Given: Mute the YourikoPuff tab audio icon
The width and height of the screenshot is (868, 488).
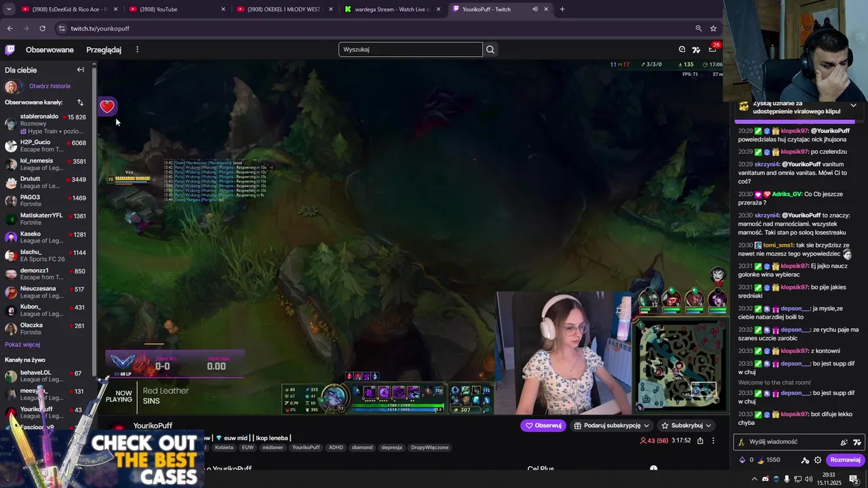Looking at the screenshot, I should 534,9.
